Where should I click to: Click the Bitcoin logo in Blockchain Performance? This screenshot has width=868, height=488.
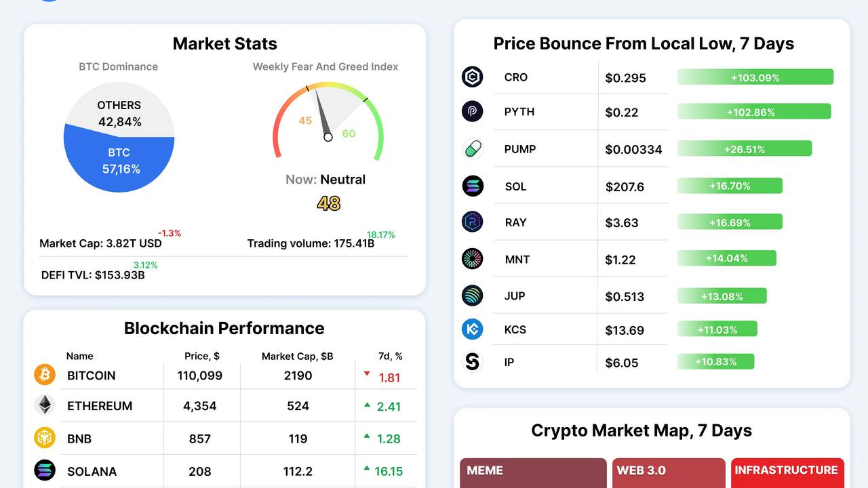point(45,374)
